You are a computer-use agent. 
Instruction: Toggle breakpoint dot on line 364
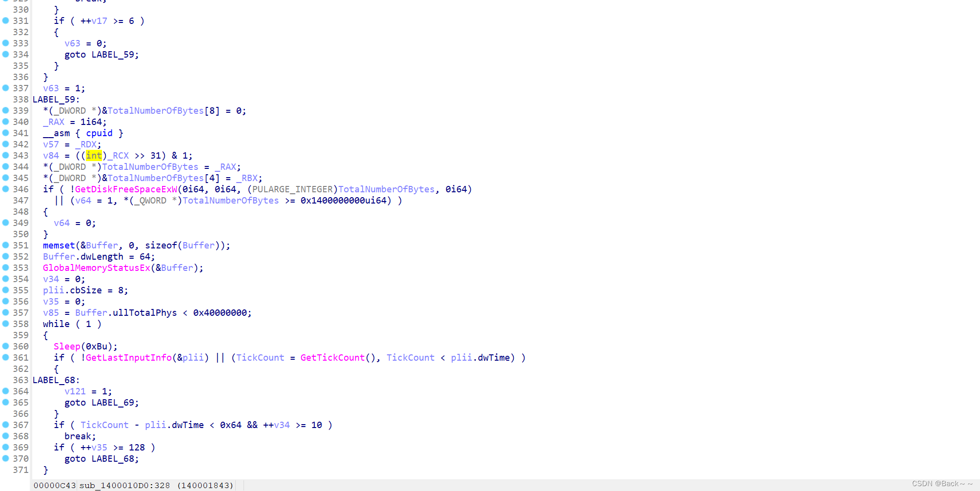[5, 391]
